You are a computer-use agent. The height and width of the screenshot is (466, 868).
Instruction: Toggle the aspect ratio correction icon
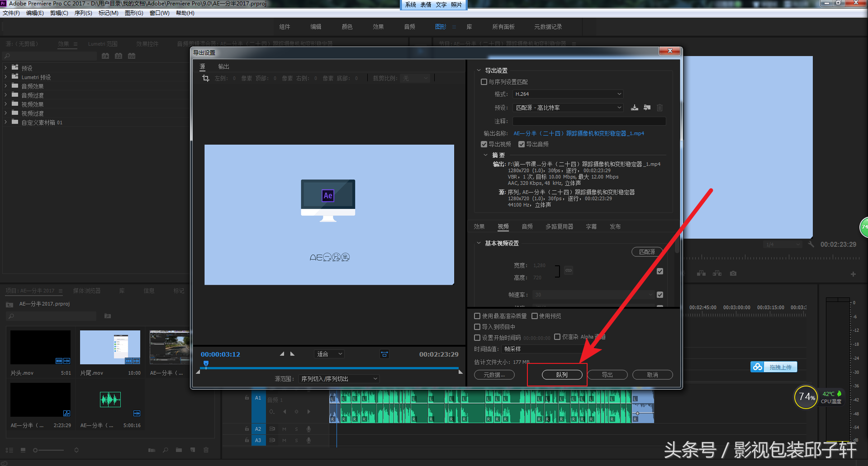point(384,354)
